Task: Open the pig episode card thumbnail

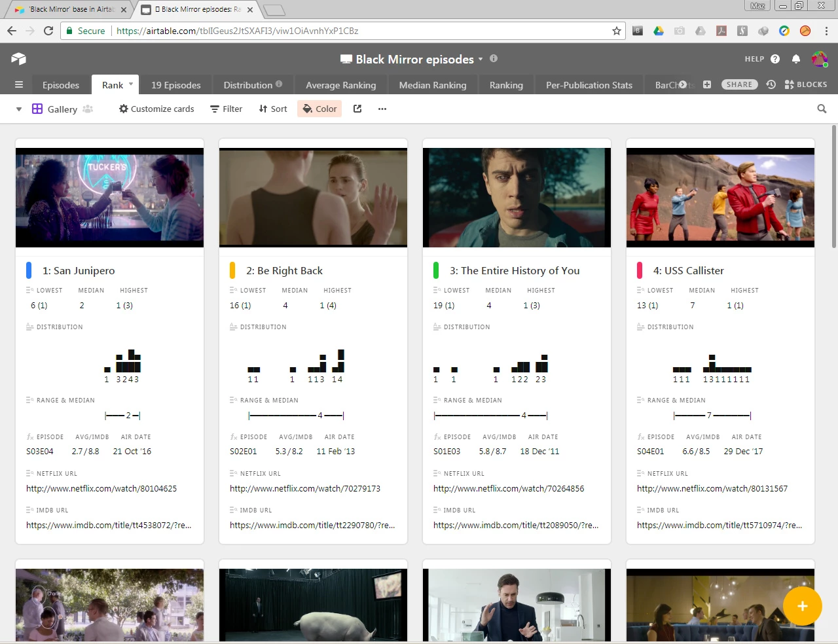Action: 313,605
